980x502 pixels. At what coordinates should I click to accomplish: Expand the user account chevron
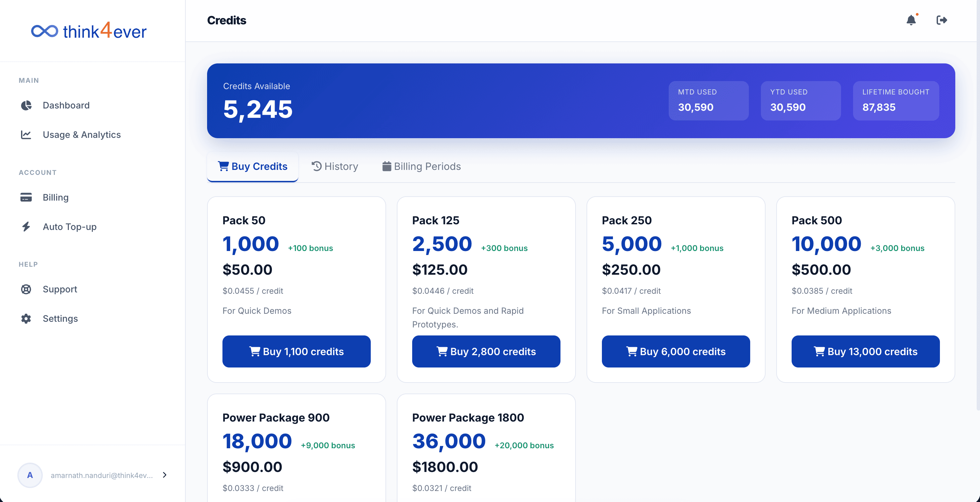(x=164, y=475)
